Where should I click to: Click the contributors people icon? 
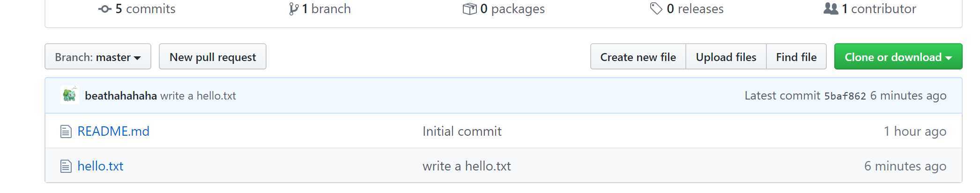coord(831,8)
